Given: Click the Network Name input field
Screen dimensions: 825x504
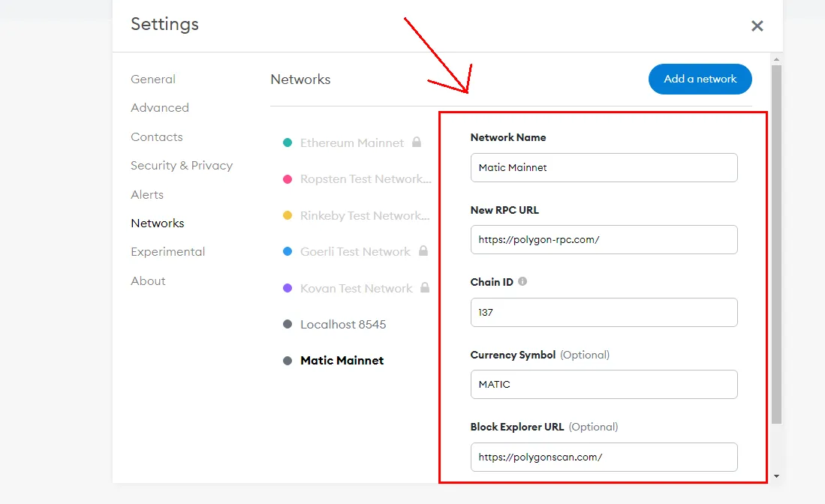Looking at the screenshot, I should click(x=604, y=168).
